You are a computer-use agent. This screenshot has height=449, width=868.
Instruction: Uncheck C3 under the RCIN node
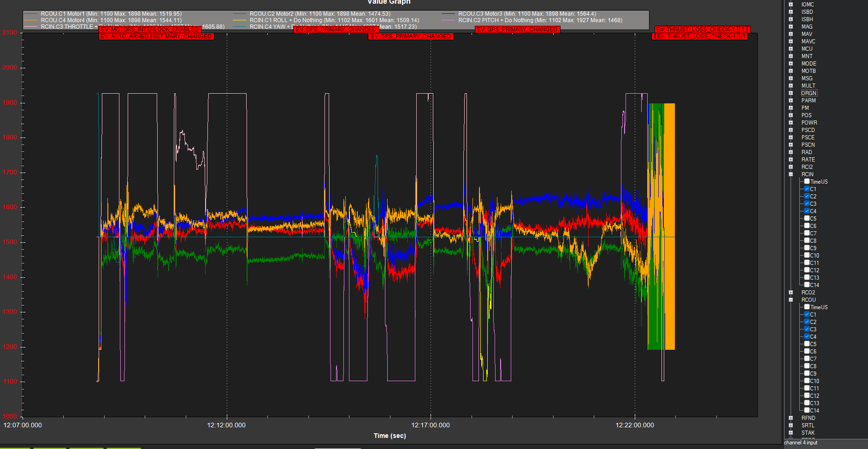(x=807, y=204)
